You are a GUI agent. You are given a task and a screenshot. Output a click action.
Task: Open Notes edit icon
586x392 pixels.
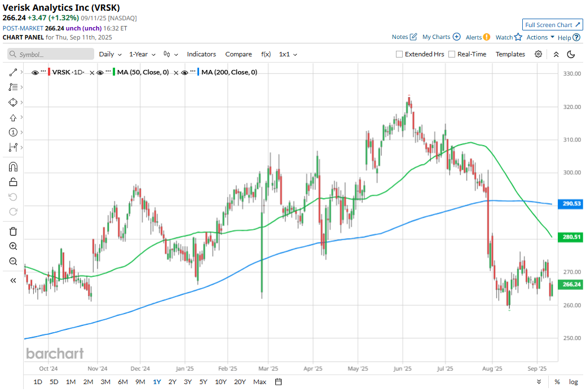pos(413,37)
